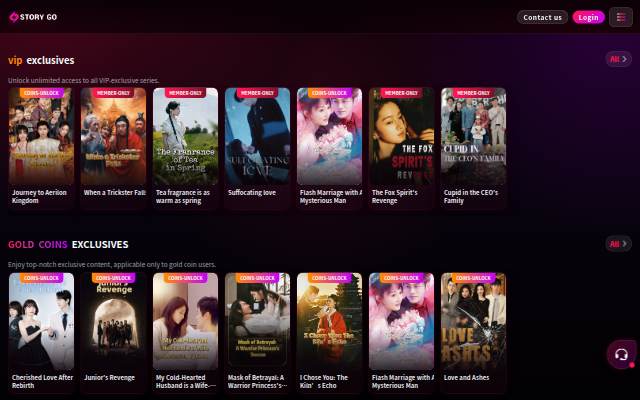Open Cupid in the CEO's Family poster

pyautogui.click(x=473, y=136)
